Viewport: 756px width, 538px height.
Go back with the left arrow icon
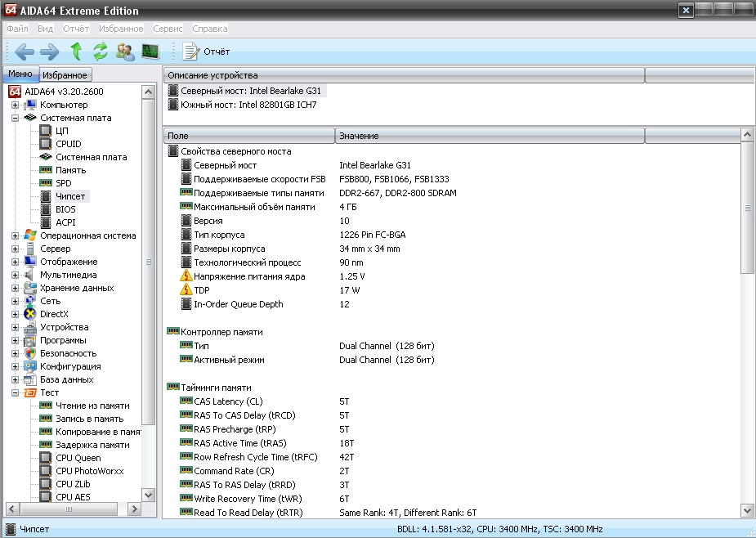(24, 52)
